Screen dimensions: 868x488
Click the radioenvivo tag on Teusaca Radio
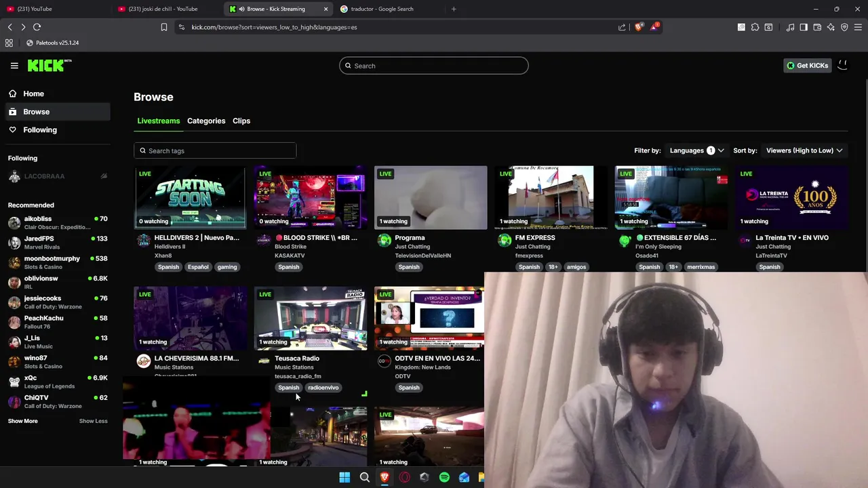323,388
